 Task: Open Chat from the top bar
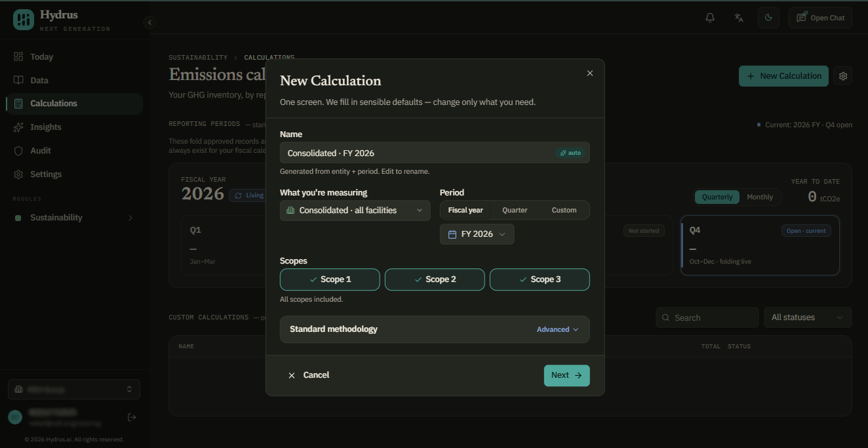(820, 18)
